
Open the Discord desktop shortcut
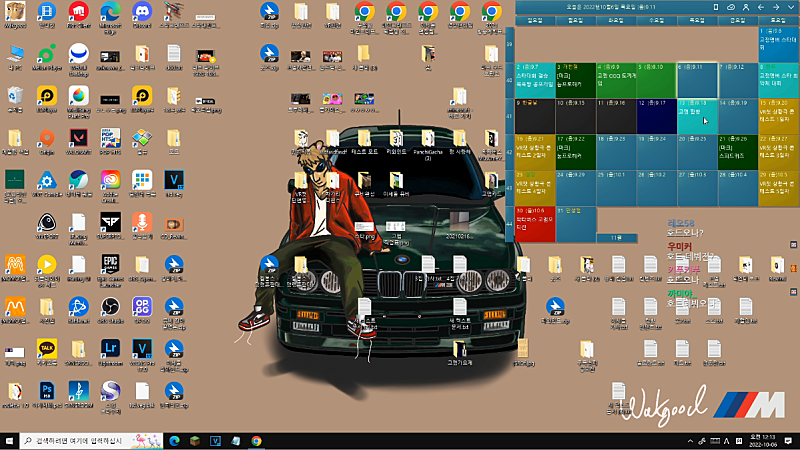tap(141, 12)
